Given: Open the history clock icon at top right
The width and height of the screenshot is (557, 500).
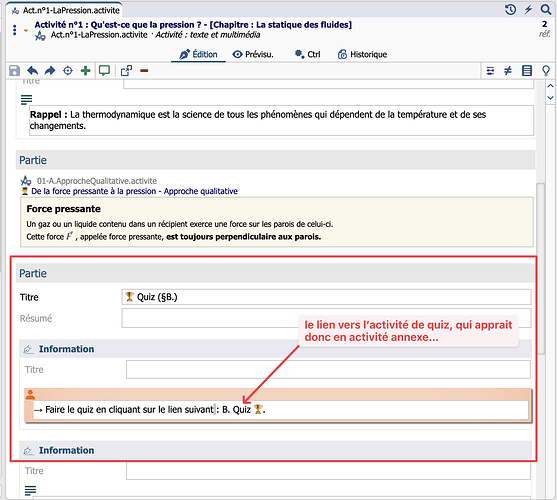Looking at the screenshot, I should pos(510,10).
